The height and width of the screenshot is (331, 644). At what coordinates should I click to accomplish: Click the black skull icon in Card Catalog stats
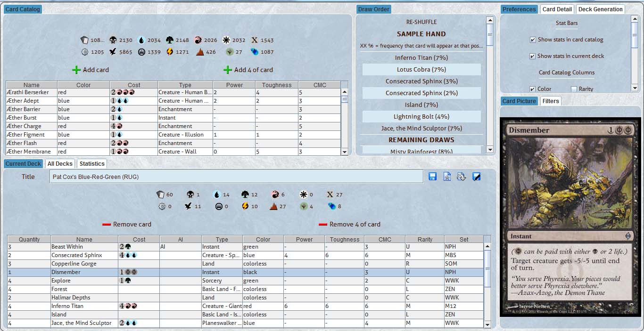[113, 40]
